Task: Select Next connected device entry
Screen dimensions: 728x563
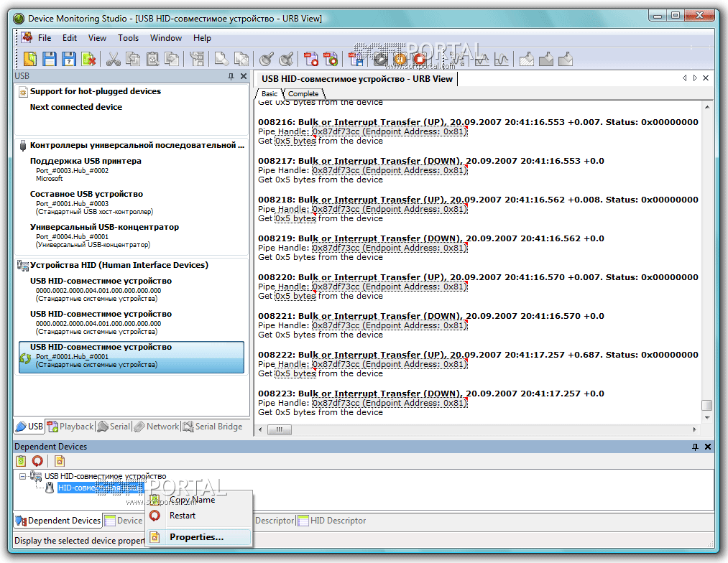Action: tap(76, 107)
